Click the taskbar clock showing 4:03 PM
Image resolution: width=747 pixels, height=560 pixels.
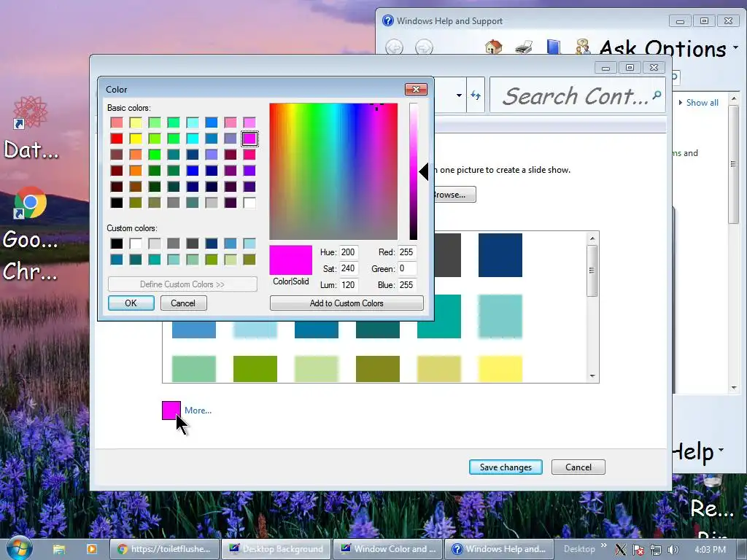coord(710,550)
